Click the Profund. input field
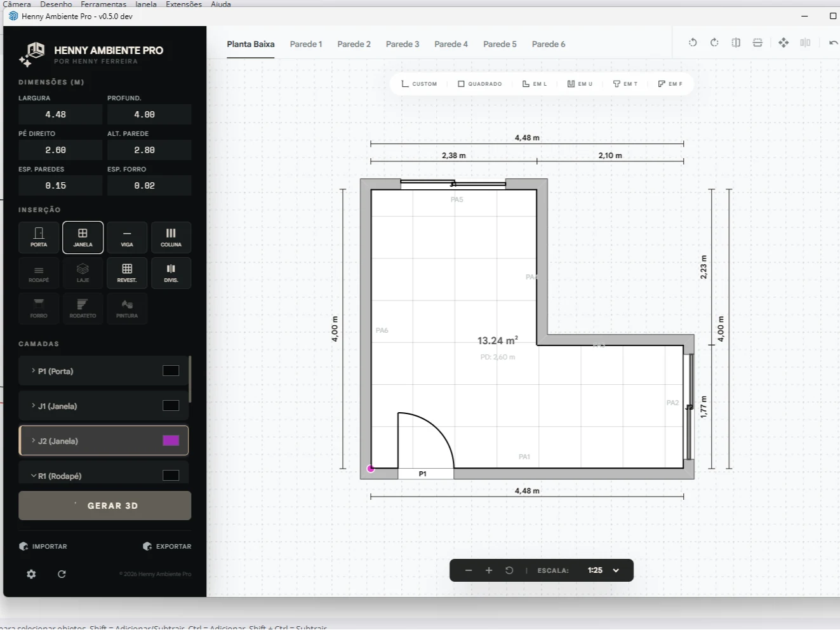840x630 pixels. [x=149, y=114]
